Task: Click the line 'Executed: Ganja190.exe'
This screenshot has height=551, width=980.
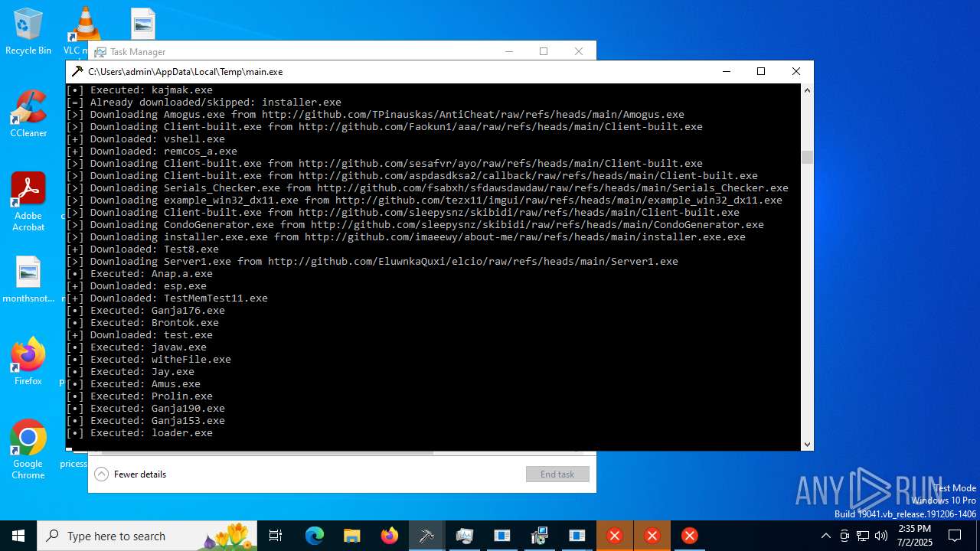Action: 145,408
